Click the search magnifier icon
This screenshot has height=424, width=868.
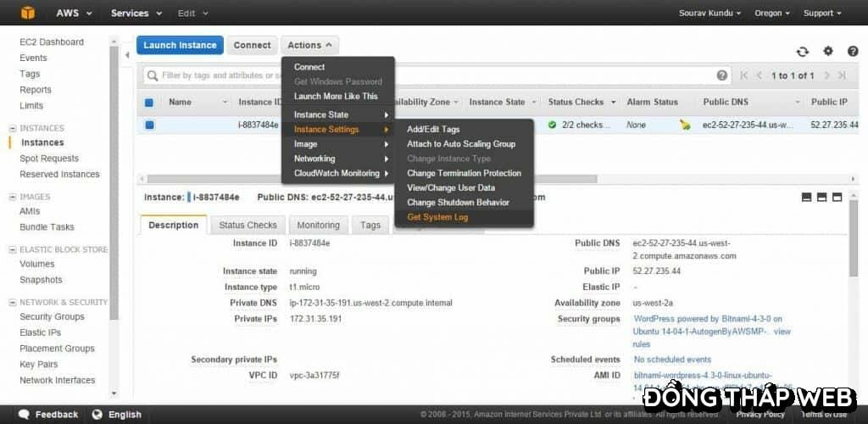[x=153, y=75]
